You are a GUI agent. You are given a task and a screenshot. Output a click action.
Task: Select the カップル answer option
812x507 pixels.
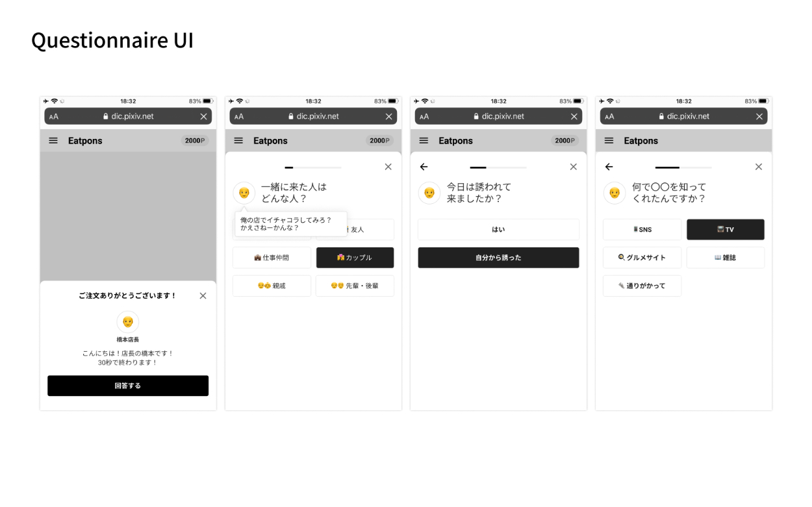355,258
